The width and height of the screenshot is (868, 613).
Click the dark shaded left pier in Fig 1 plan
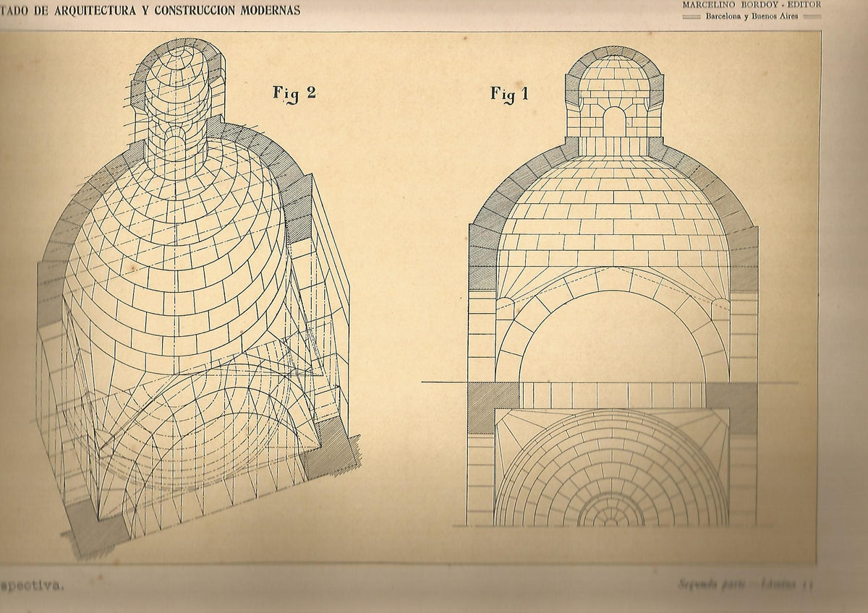[493, 408]
